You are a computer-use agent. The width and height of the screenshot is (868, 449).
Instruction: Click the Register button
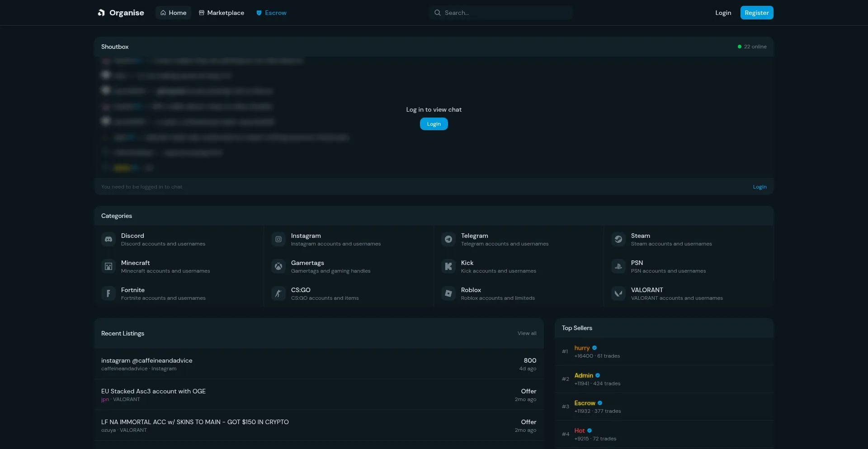(757, 13)
